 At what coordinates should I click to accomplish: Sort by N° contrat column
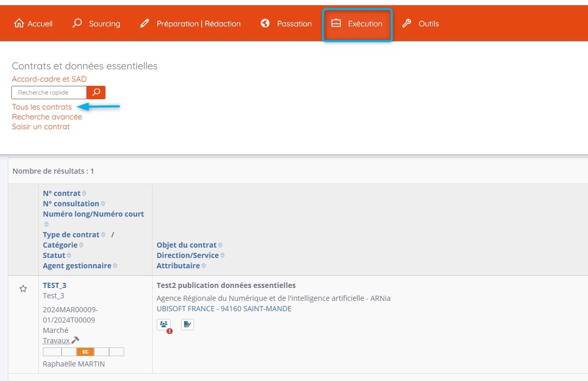point(84,193)
